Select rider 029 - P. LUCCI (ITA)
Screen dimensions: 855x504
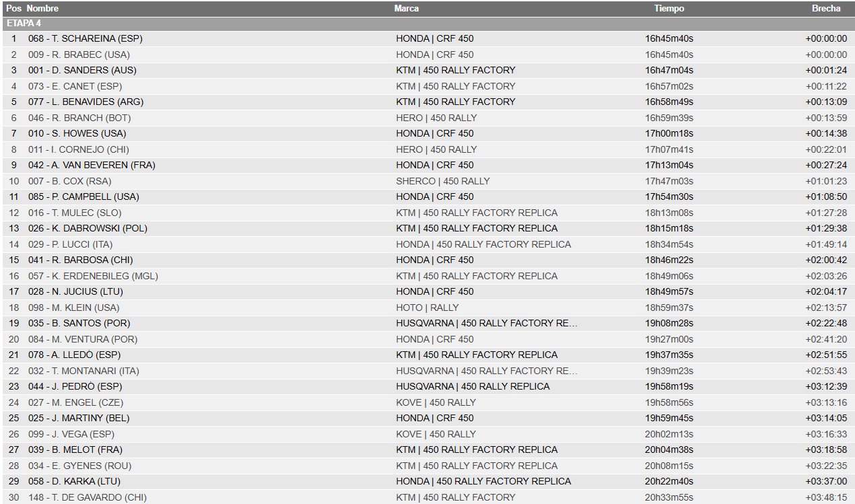[x=71, y=244]
